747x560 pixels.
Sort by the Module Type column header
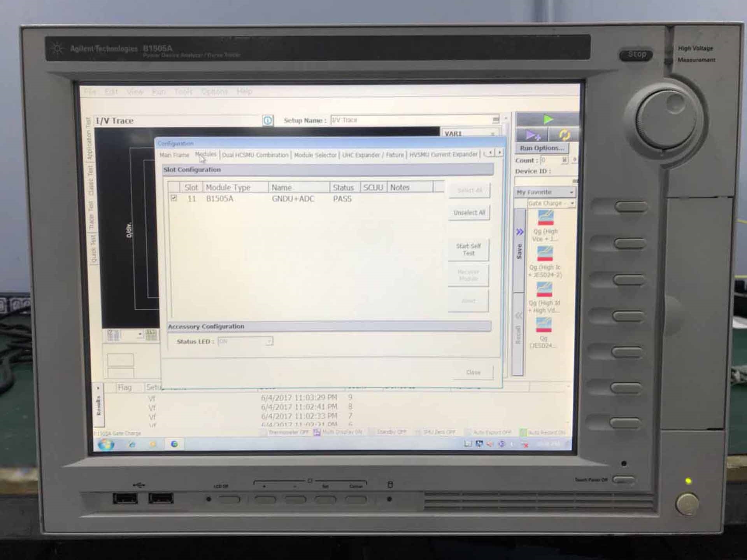235,187
